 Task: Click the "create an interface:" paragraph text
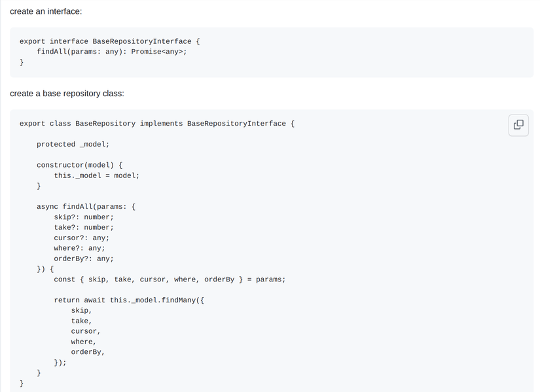(46, 12)
